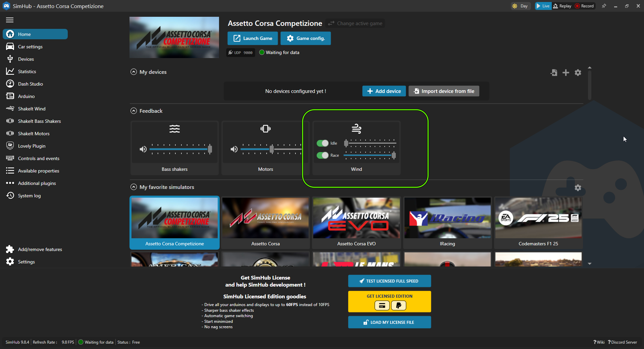
Task: Open ShakeIt Bass Shakers page
Action: tap(35, 121)
